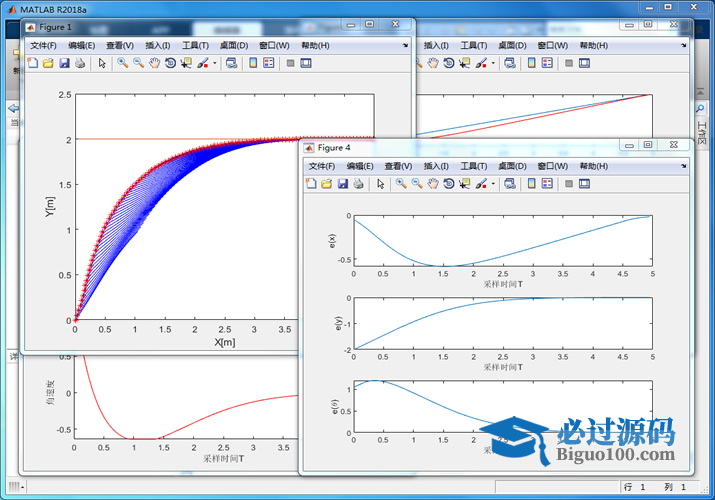Select Edit Plot arrow tool in Figure 1
This screenshot has width=715, height=500.
coord(102,63)
